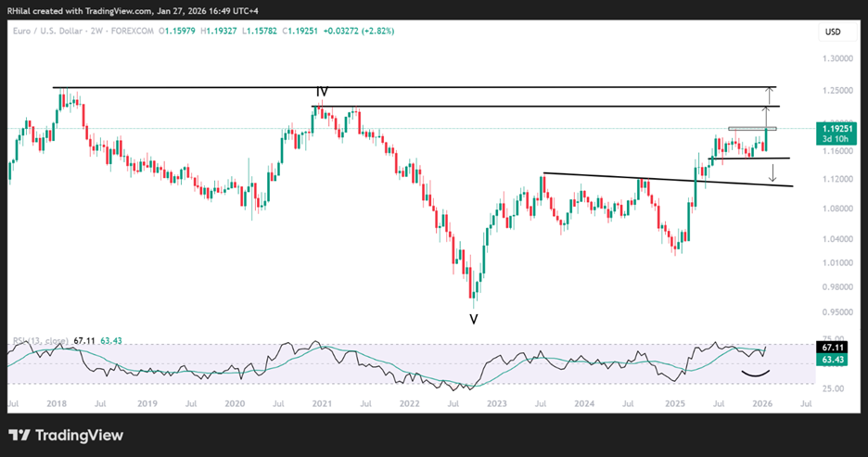Click the green 63.43 tag on RSI axis
Viewport: 868px width, 457px height.
832,360
